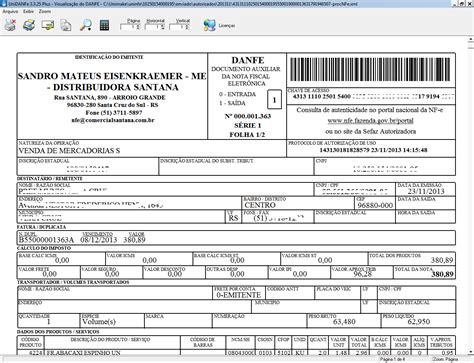Click the Licenças button label
474x363 pixels.
[227, 26]
